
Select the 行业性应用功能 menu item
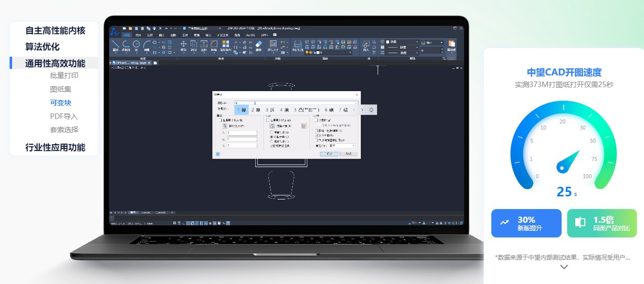tap(55, 148)
